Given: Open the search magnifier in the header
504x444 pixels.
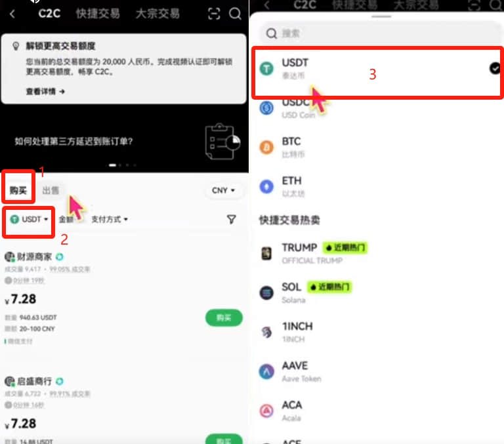Looking at the screenshot, I should 235,14.
